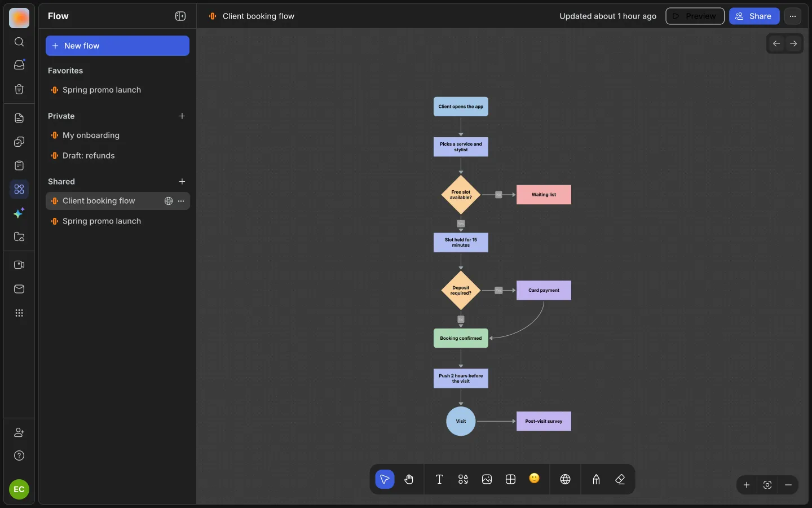812x508 pixels.
Task: Select the pointer cursor tool
Action: tap(385, 479)
